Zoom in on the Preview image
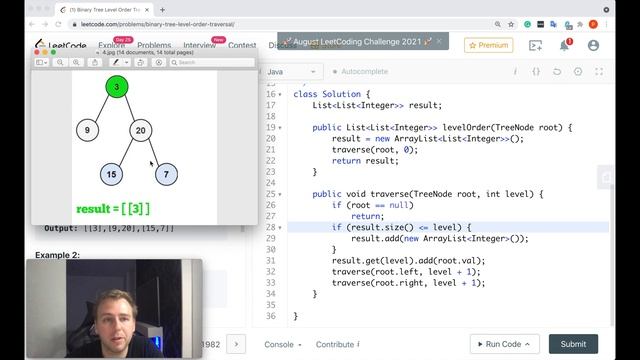 click(x=76, y=62)
